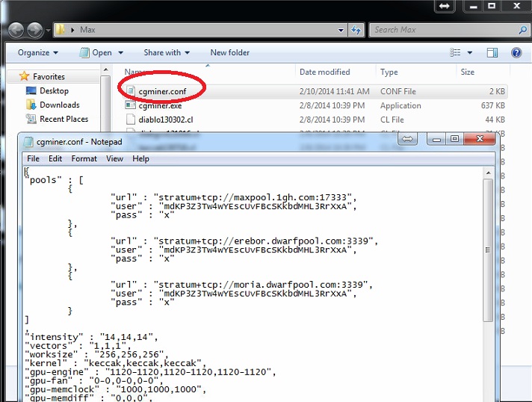
Task: Select the cgminer.conf file
Action: [162, 91]
